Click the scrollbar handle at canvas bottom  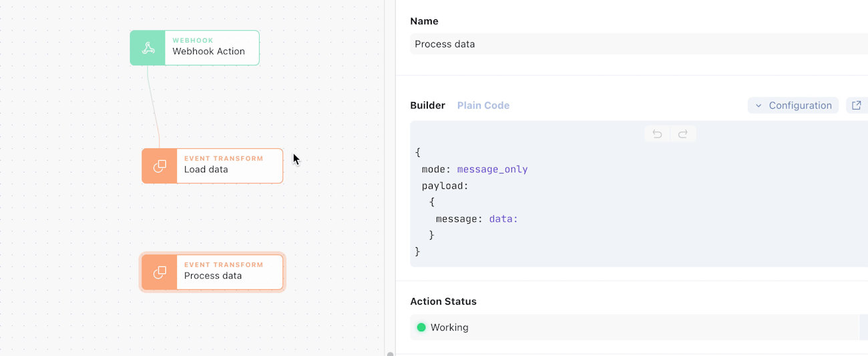390,353
